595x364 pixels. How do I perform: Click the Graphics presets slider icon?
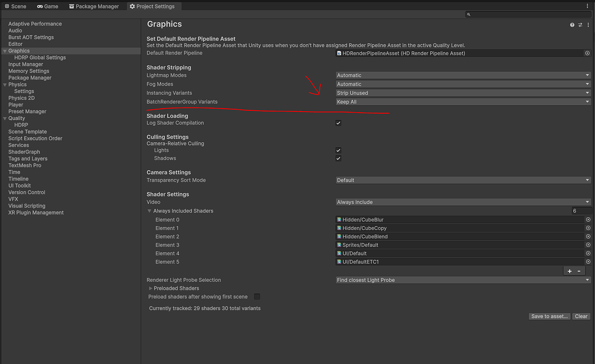click(580, 25)
